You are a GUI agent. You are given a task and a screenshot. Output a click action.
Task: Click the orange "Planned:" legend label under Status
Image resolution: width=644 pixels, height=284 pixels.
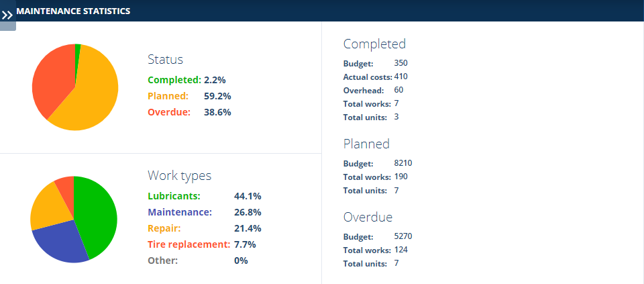click(x=168, y=96)
